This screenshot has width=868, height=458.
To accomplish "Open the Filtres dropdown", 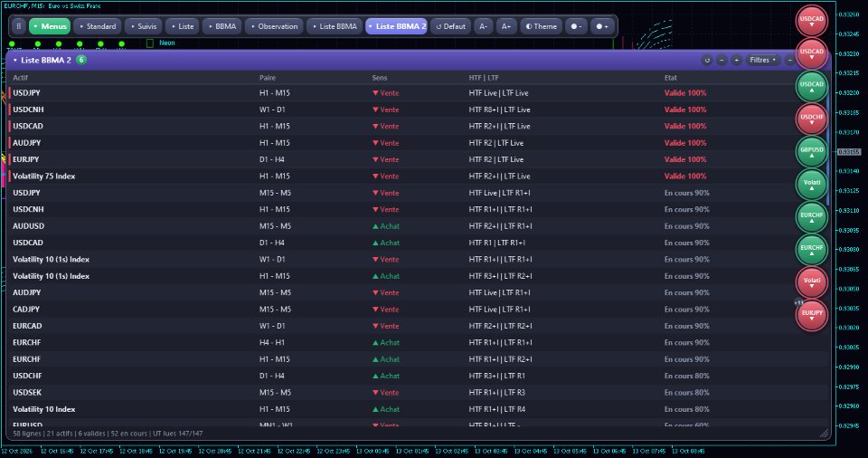I will pyautogui.click(x=762, y=60).
